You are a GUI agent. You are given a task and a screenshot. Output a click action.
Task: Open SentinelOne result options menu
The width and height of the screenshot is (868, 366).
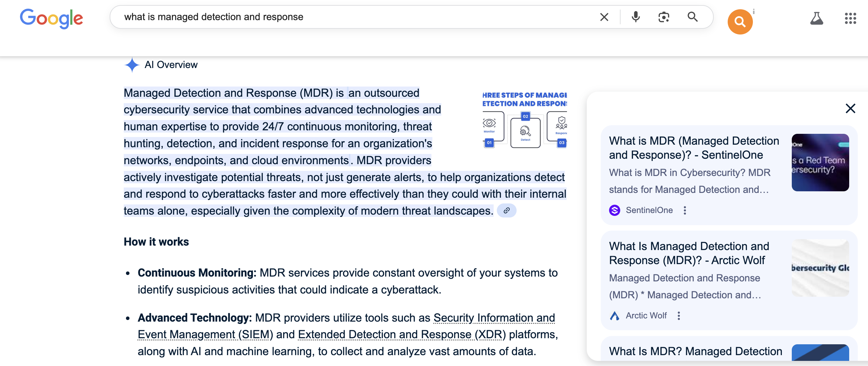coord(684,210)
